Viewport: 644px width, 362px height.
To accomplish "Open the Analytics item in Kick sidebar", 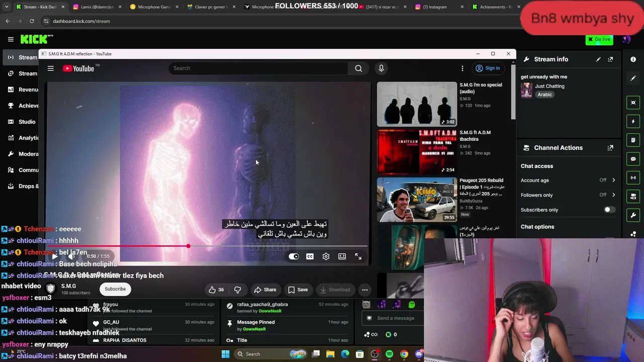I will [22, 138].
